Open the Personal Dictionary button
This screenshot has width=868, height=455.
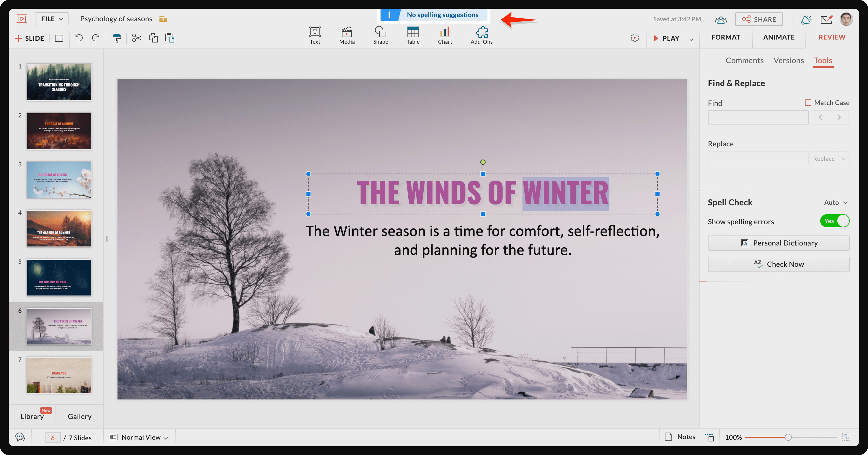(778, 243)
